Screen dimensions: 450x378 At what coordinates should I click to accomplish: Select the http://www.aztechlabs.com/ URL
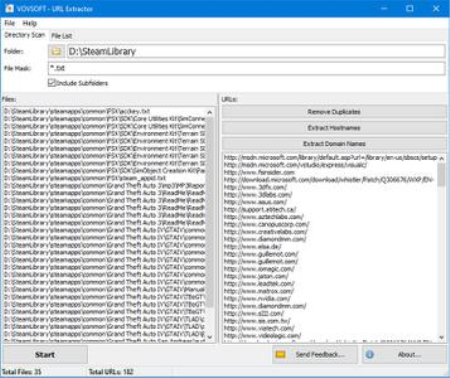pyautogui.click(x=264, y=217)
